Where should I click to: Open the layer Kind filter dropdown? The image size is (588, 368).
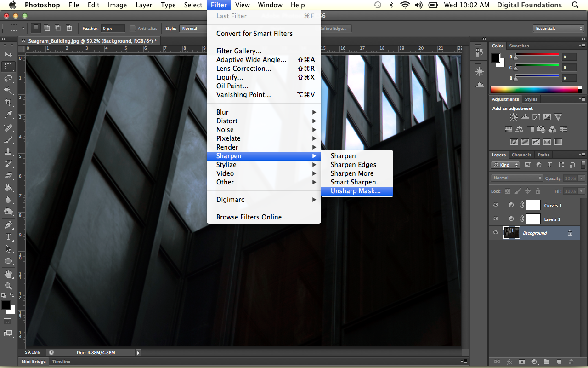[x=505, y=165]
